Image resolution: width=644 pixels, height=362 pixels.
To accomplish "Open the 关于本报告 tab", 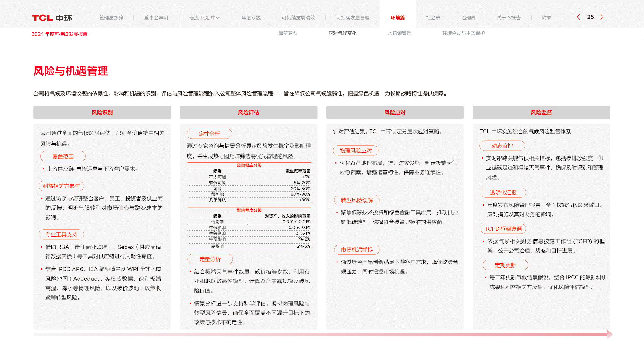I will (x=509, y=18).
